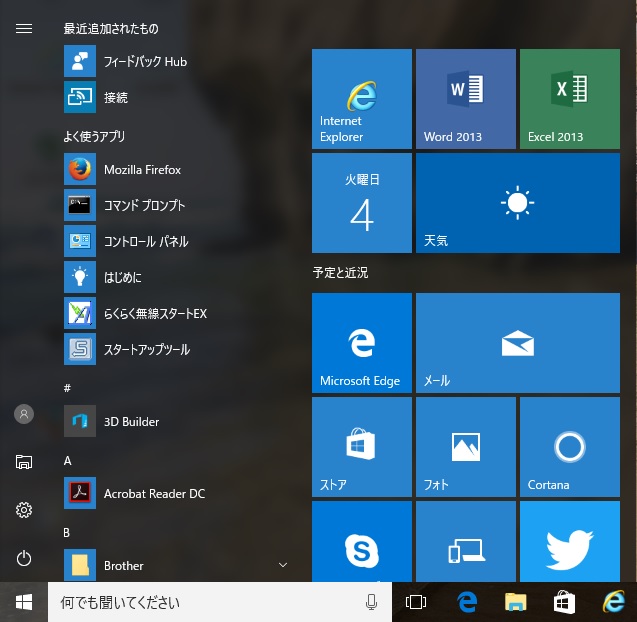Click the microphone icon in search box

371,602
